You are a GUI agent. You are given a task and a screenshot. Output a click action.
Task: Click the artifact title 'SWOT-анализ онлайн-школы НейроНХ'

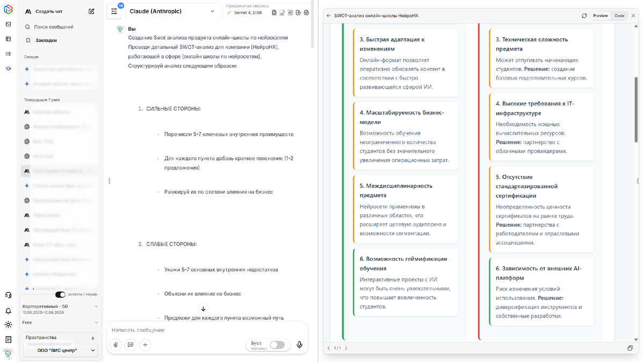(376, 16)
